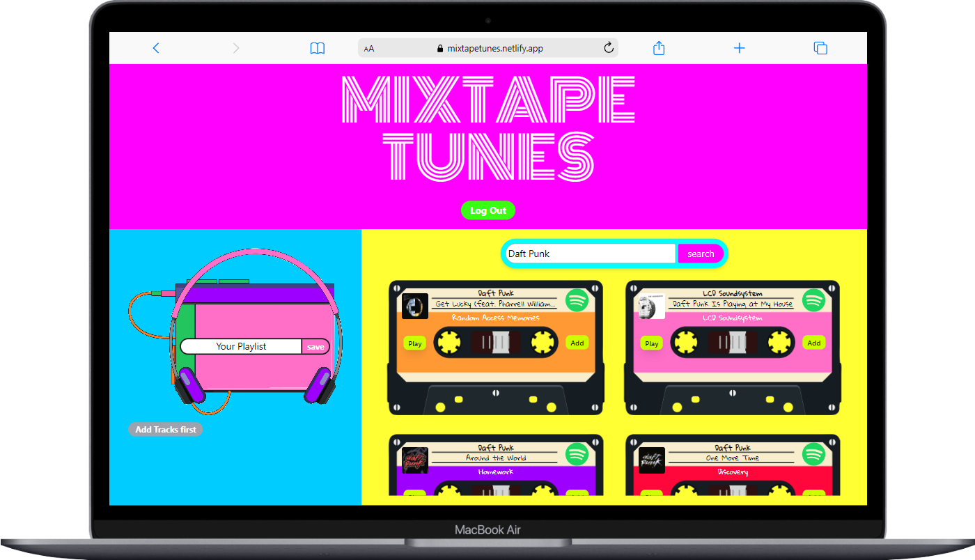
Task: Play the Get Lucky track
Action: click(x=415, y=343)
